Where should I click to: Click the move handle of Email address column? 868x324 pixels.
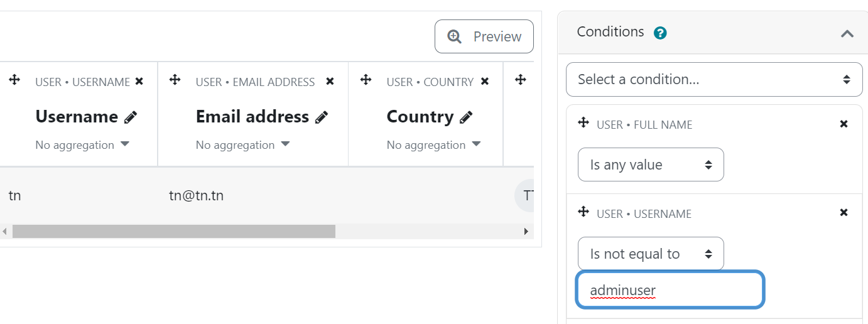[x=175, y=80]
